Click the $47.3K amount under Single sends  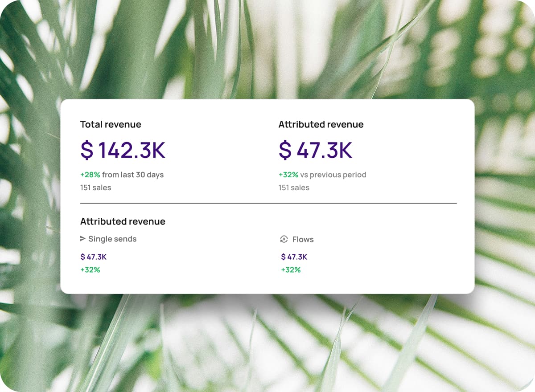pyautogui.click(x=94, y=257)
